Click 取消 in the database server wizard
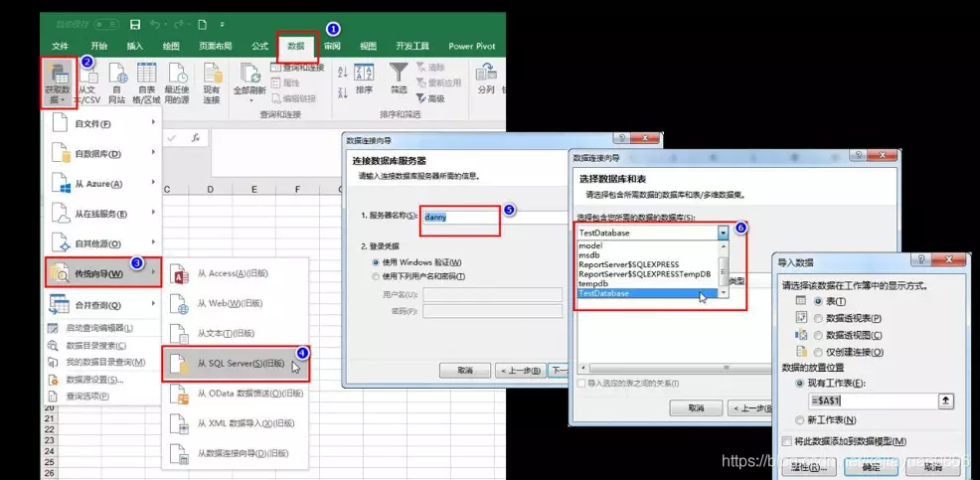Viewport: 980px width, 480px height. tap(465, 371)
